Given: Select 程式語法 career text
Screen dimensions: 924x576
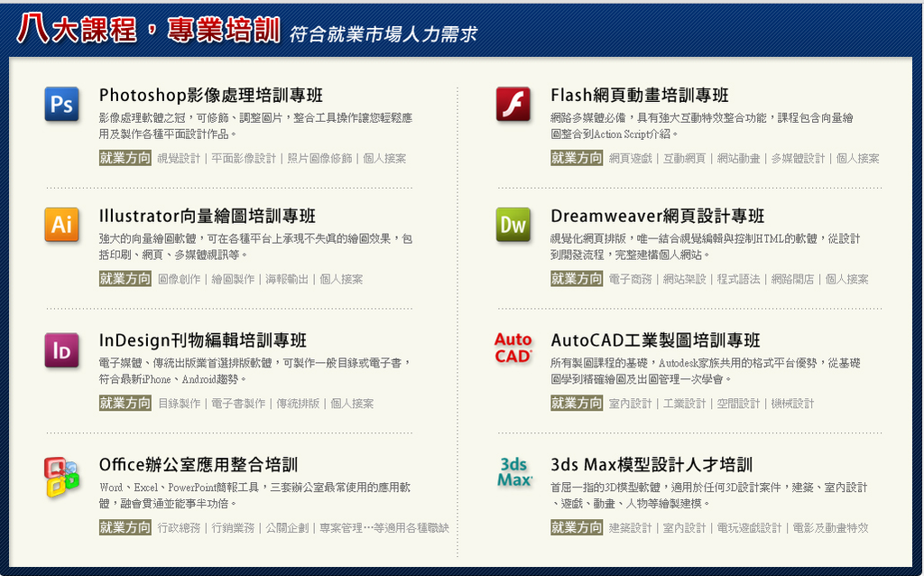Looking at the screenshot, I should point(738,280).
